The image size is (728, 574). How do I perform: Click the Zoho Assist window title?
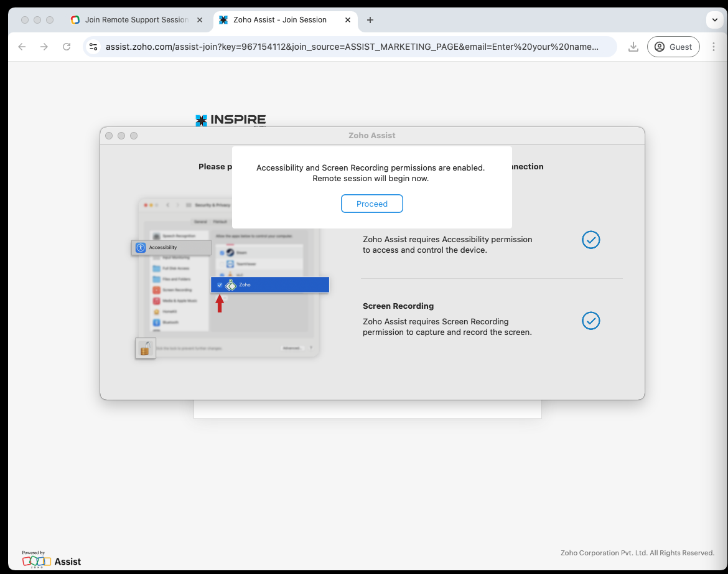tap(372, 136)
